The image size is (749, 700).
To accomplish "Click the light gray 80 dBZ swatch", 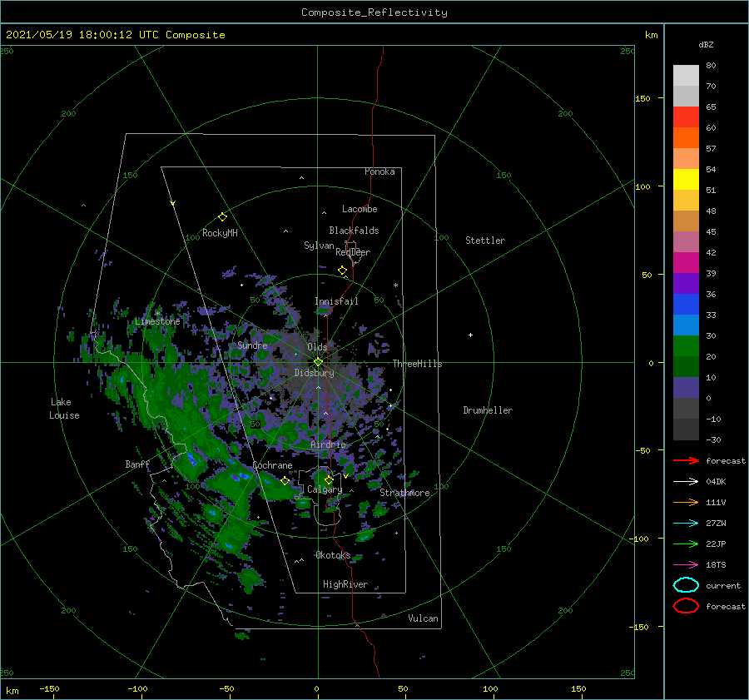I will tap(686, 75).
